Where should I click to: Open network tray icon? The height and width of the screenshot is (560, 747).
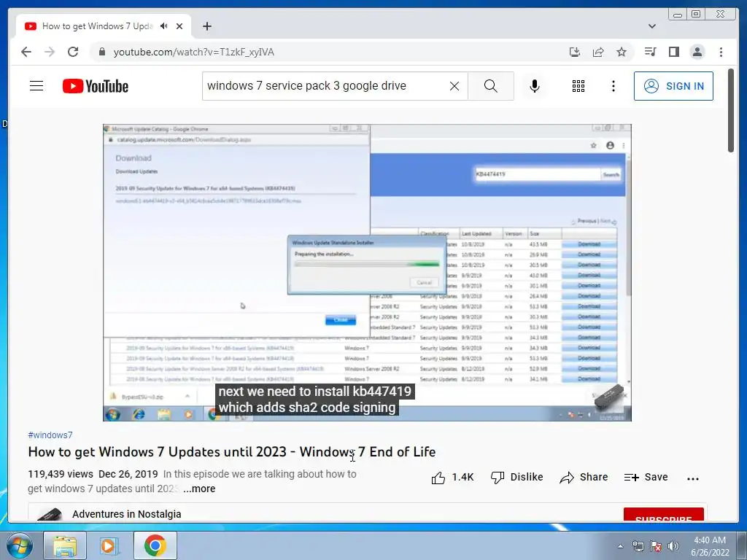tap(638, 546)
